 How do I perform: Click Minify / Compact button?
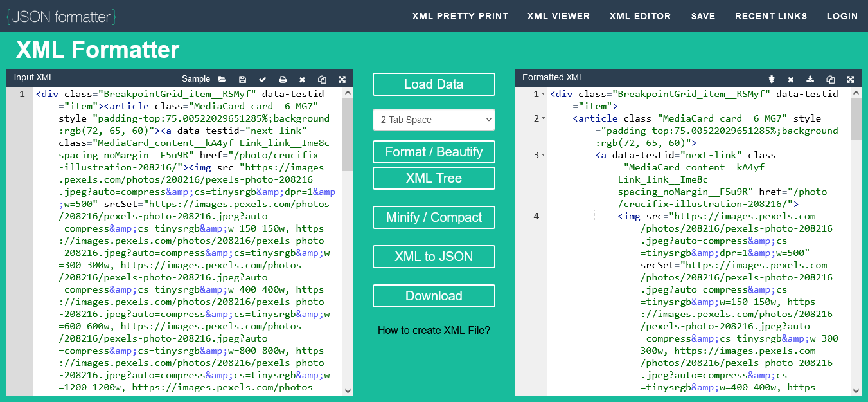pyautogui.click(x=434, y=217)
